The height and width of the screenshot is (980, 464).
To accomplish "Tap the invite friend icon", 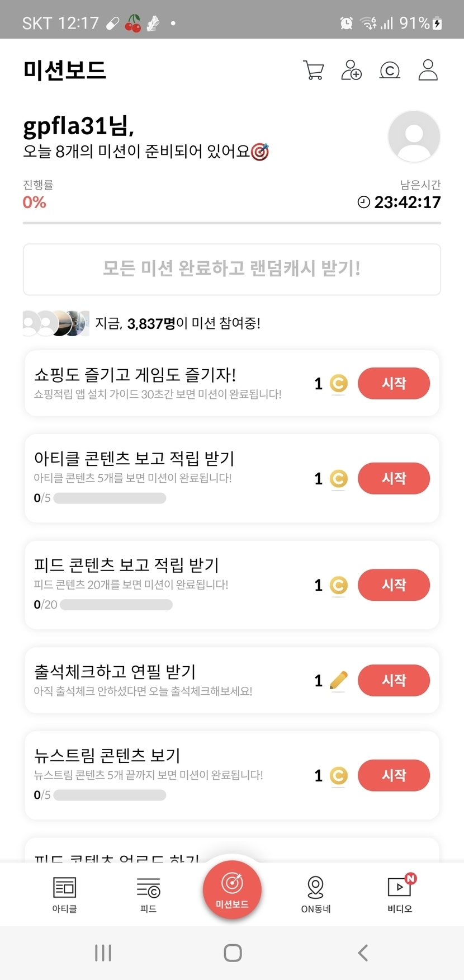I will 351,70.
